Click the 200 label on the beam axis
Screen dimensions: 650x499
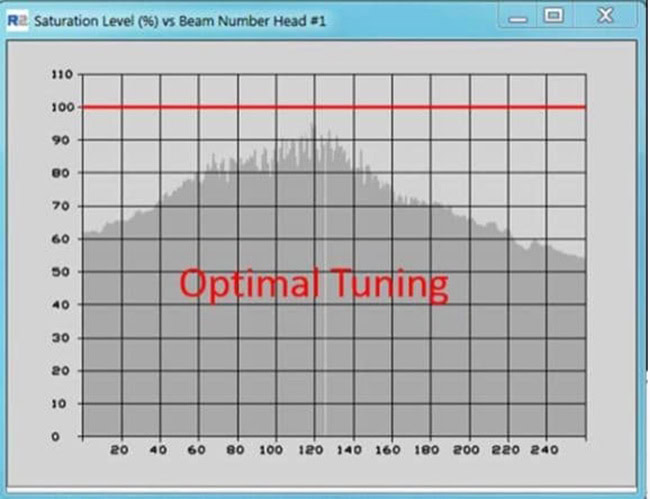tap(468, 451)
